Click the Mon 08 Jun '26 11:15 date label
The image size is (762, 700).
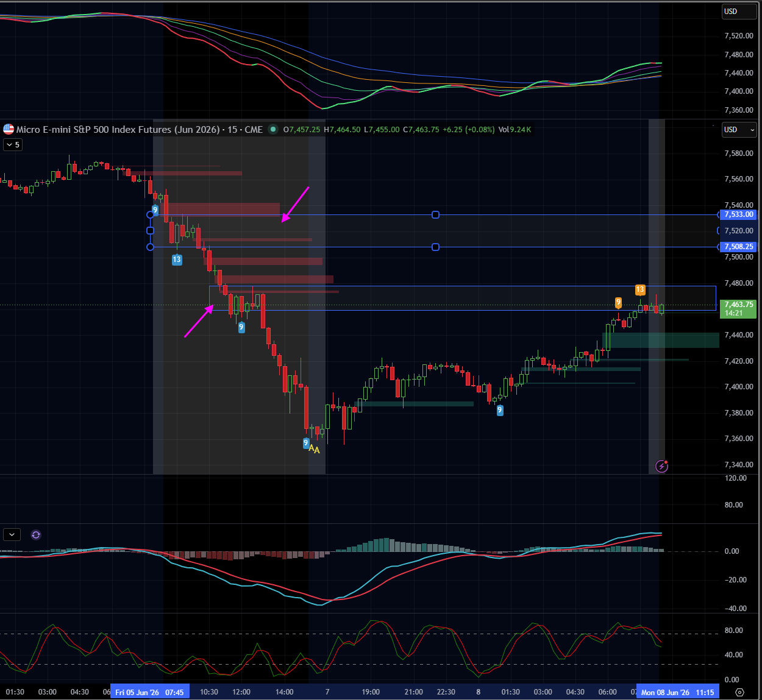677,691
